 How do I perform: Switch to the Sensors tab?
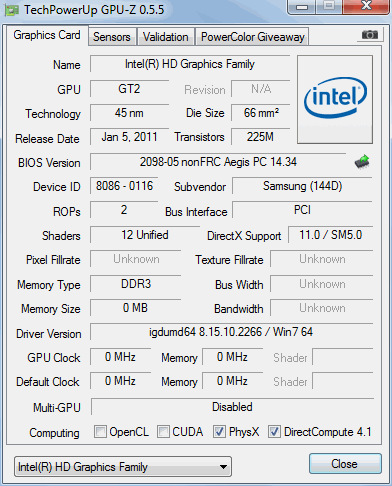(112, 37)
